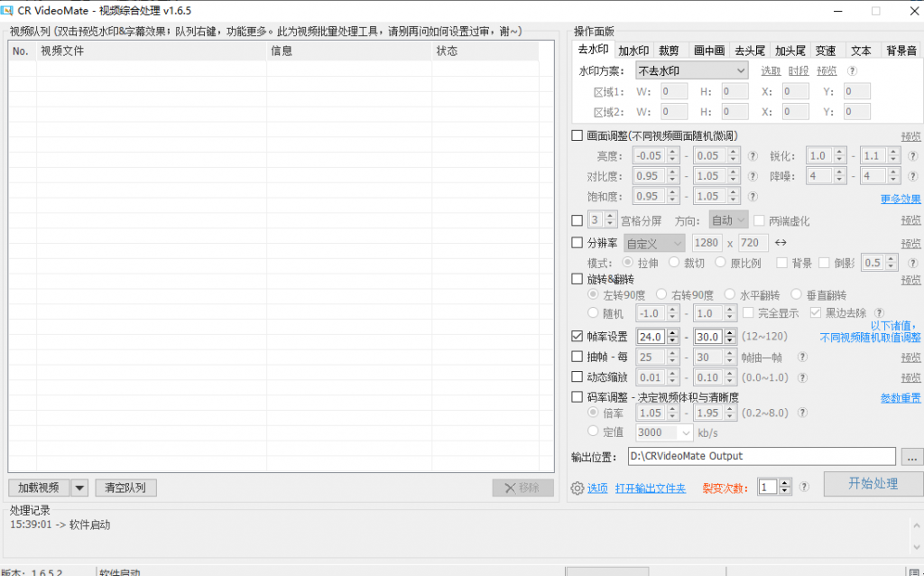Click the 清空队列 button
924x576 pixels.
coord(125,488)
